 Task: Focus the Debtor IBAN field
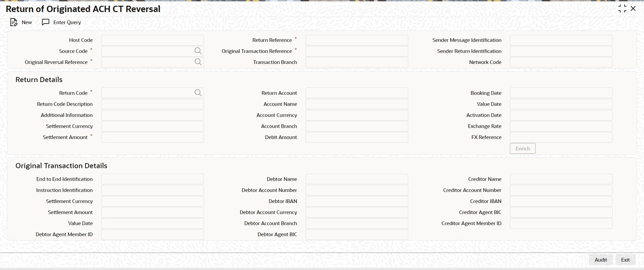point(357,201)
